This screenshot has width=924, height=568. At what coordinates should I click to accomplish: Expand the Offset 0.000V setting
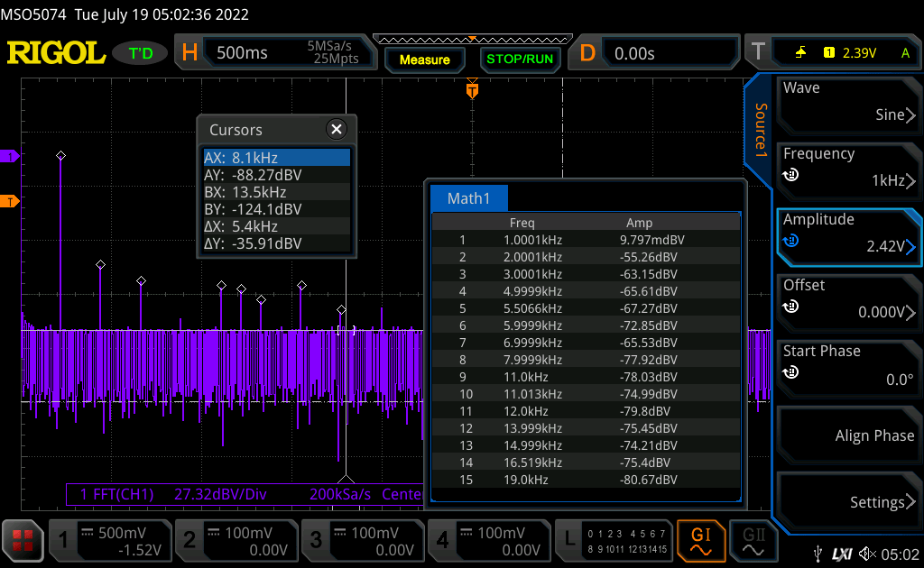[848, 302]
